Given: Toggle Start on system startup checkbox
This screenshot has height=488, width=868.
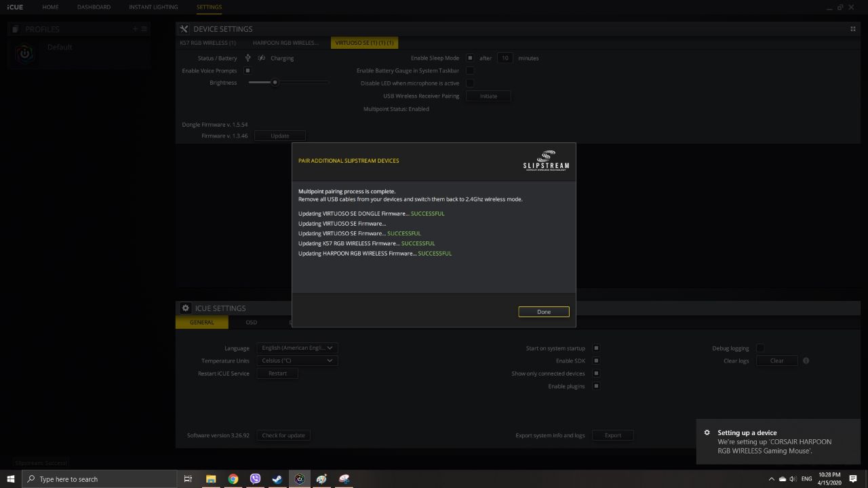Looking at the screenshot, I should tap(596, 348).
